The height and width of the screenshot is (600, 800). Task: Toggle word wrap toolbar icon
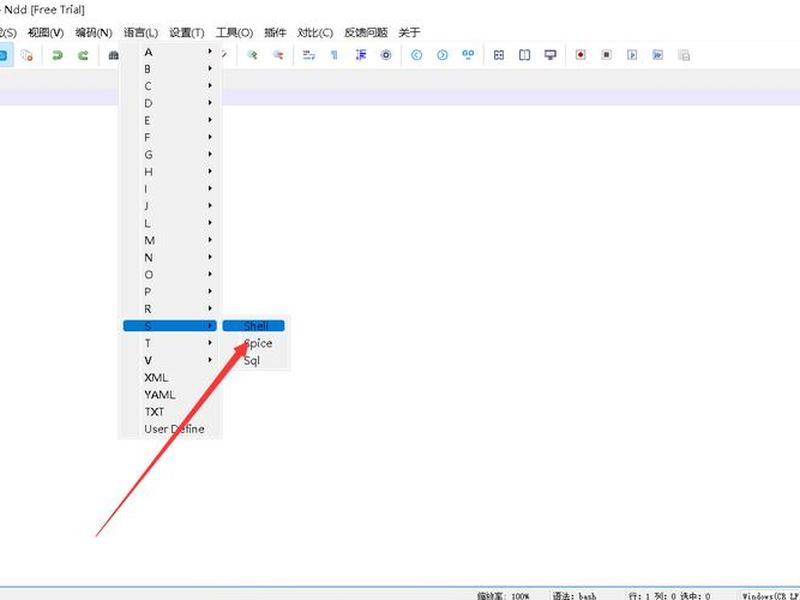coord(309,55)
